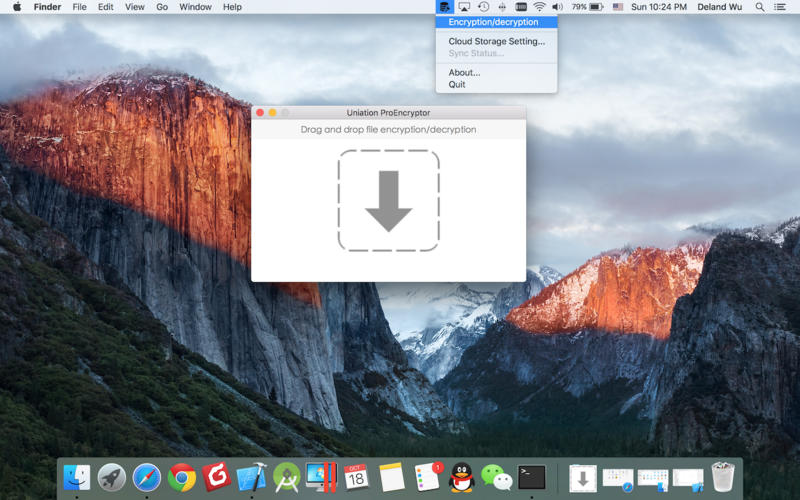The height and width of the screenshot is (500, 800).
Task: Click the drop-zone arrow icon
Action: [388, 201]
